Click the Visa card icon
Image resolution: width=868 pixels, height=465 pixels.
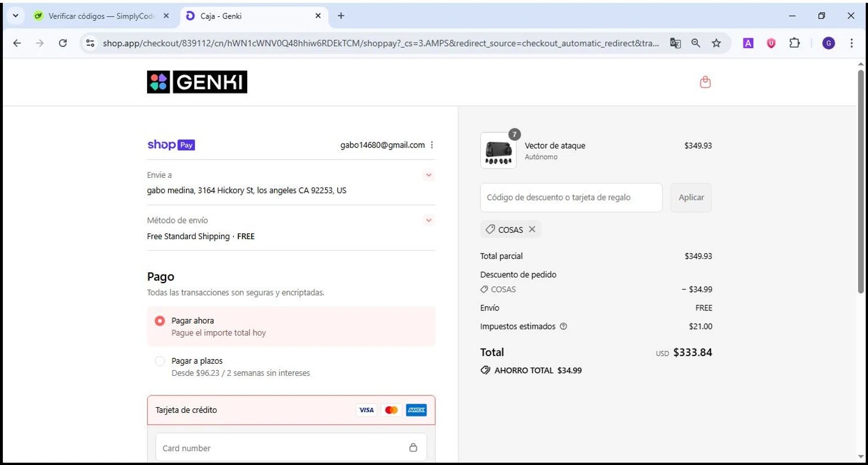point(366,410)
